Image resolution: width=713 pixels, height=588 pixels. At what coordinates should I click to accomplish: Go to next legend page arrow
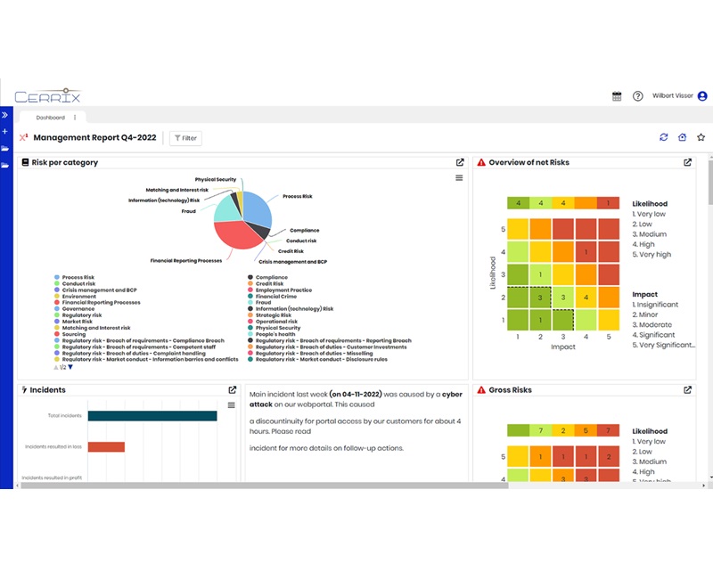(x=70, y=366)
